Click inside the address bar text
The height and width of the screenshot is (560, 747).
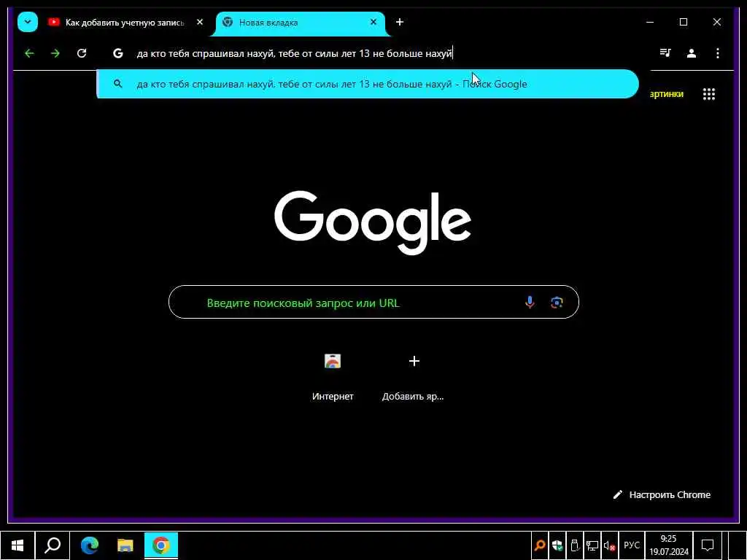pyautogui.click(x=295, y=53)
